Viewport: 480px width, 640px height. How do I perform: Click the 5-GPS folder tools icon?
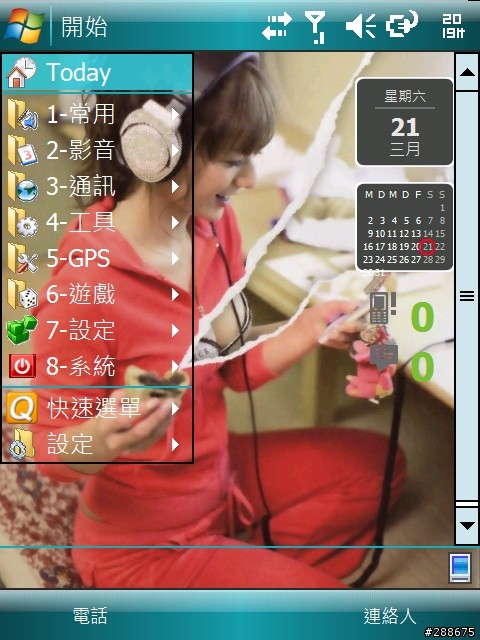click(23, 258)
